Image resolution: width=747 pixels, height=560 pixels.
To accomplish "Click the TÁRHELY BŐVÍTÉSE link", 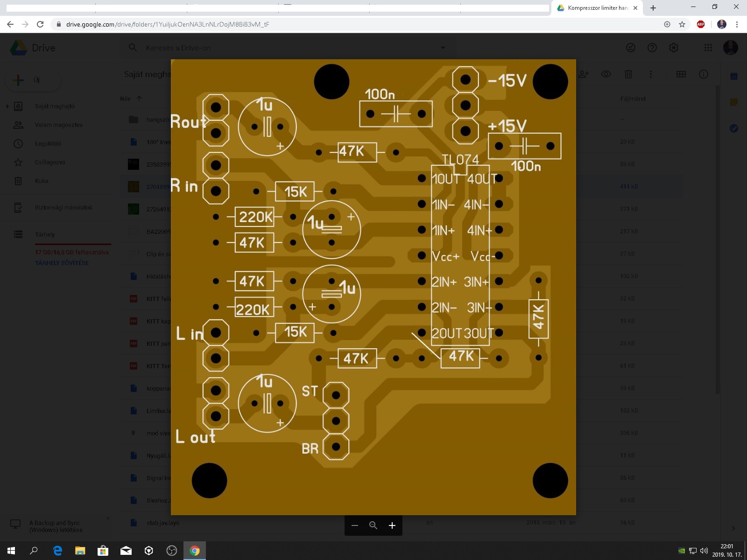I will (62, 263).
